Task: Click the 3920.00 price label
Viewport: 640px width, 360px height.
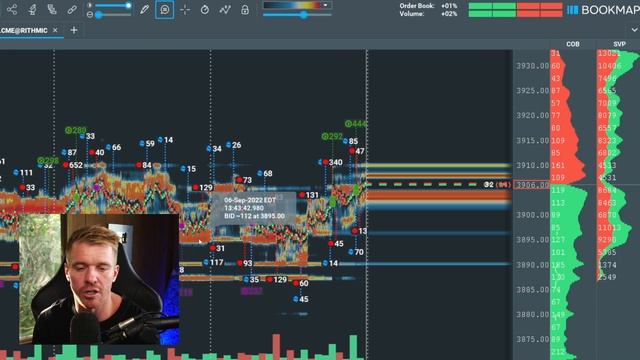Action: 532,116
